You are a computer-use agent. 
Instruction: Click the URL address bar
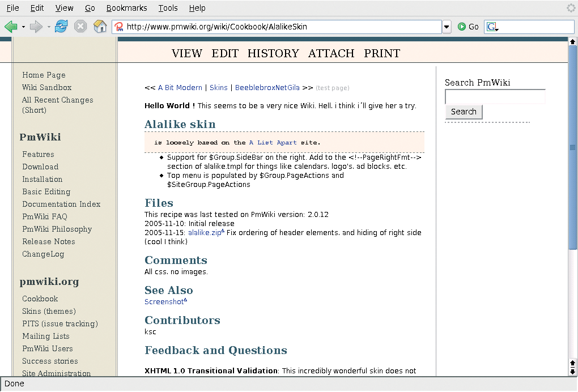coord(277,27)
